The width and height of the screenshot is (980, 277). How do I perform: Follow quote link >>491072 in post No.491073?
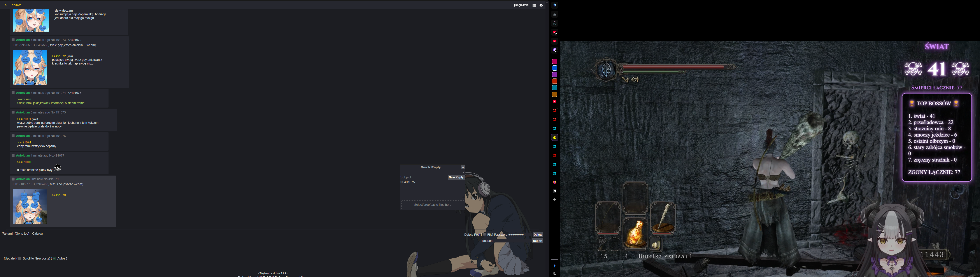click(x=59, y=56)
